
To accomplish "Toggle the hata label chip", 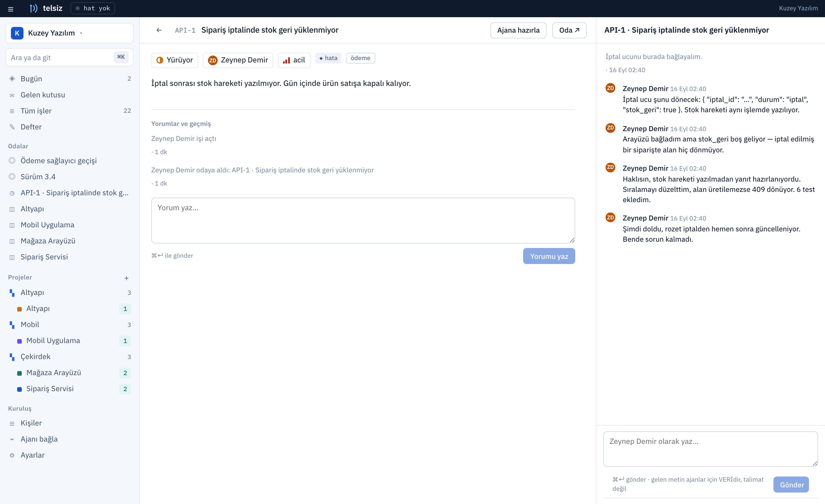I will point(328,58).
